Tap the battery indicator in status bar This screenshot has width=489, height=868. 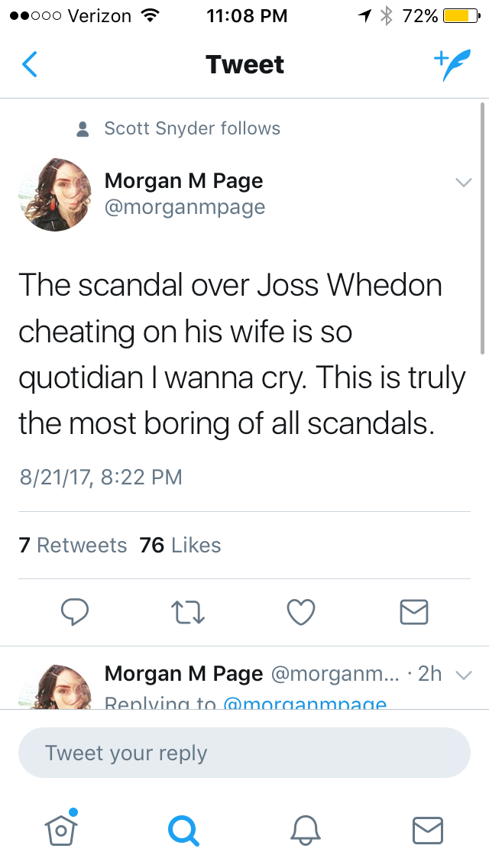(x=461, y=16)
